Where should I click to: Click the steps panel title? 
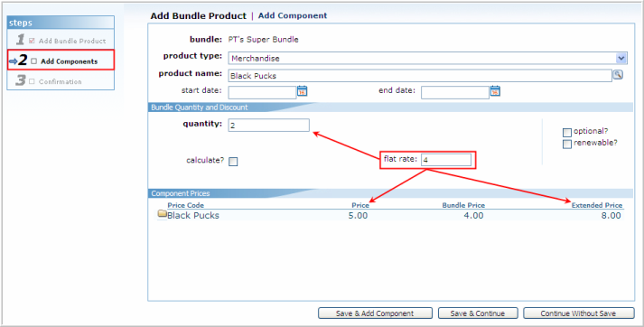(21, 23)
